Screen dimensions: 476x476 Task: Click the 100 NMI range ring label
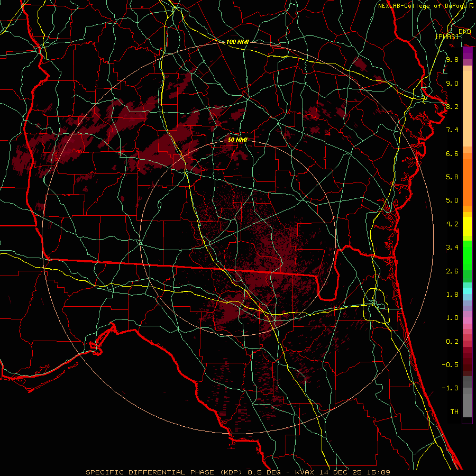[237, 42]
